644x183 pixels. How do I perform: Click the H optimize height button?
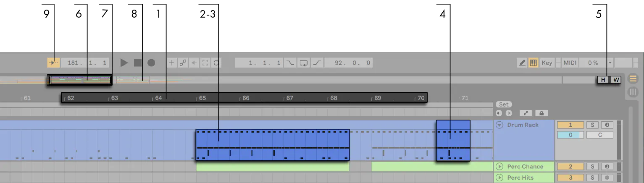coord(603,80)
